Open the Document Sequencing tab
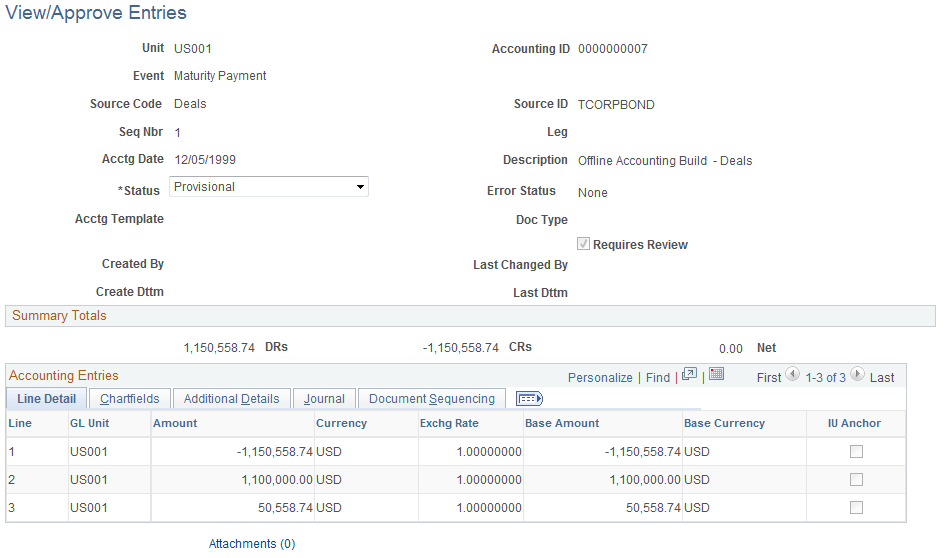947x558 pixels. coord(432,399)
